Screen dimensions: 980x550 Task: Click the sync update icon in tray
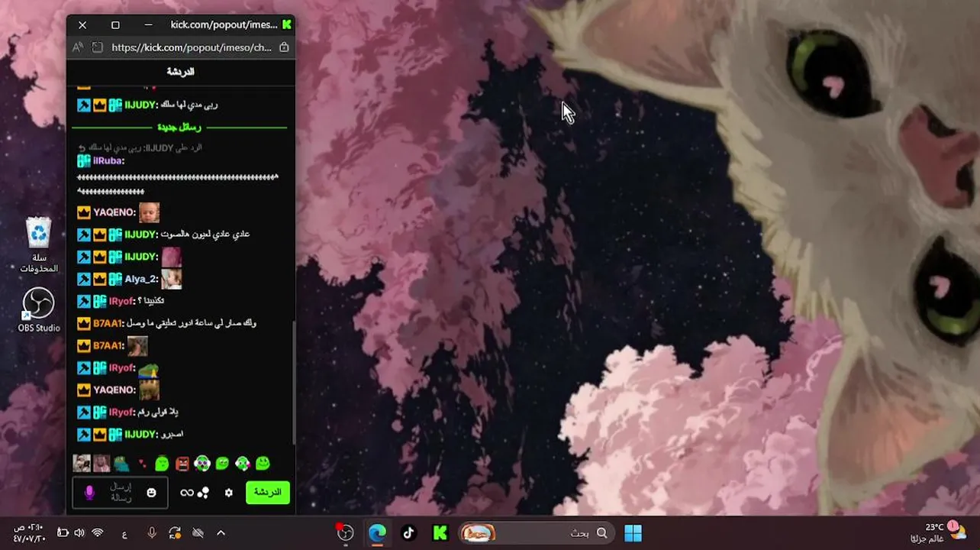175,533
